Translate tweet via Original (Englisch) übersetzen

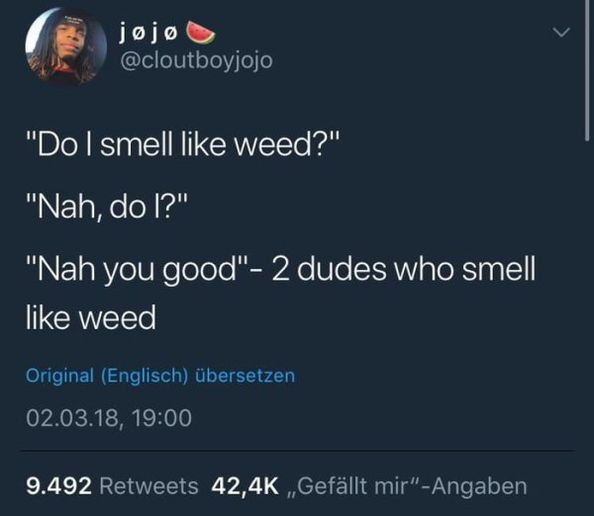[x=160, y=375]
